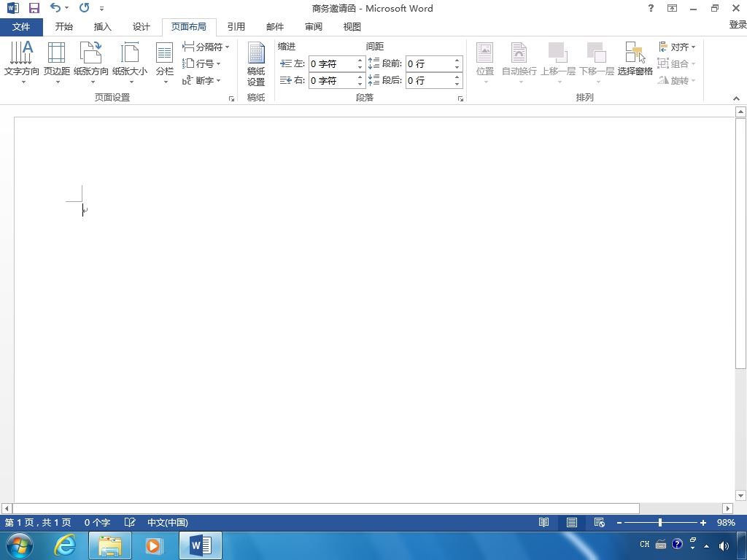Open 选择窗格 selection pane
The height and width of the screenshot is (560, 747).
tap(635, 59)
